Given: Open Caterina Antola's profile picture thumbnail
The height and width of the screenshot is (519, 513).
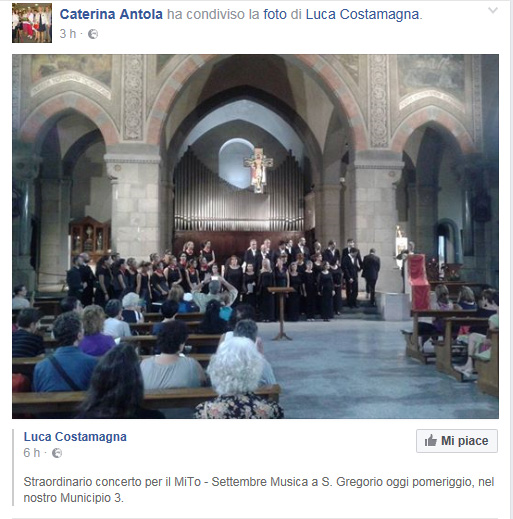Looking at the screenshot, I should pyautogui.click(x=32, y=23).
